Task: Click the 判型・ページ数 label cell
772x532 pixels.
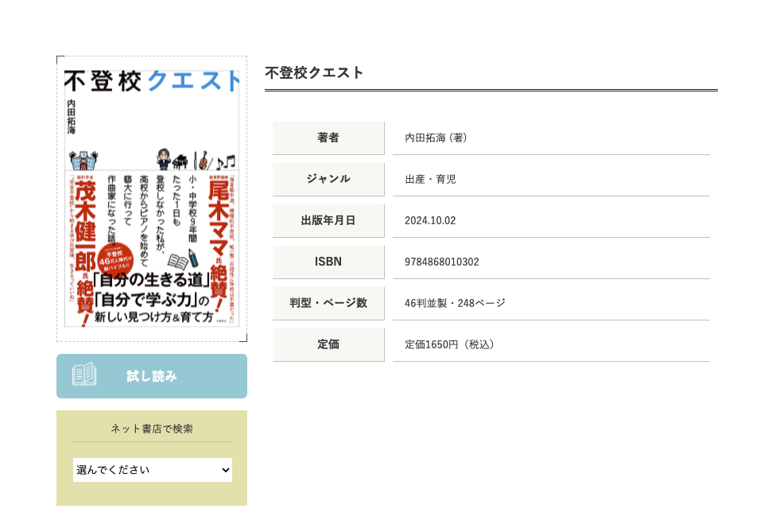Action: pos(328,304)
